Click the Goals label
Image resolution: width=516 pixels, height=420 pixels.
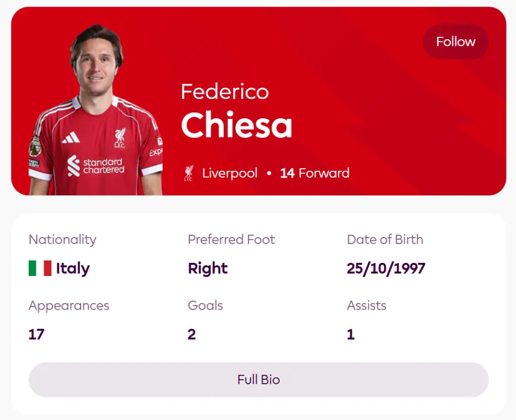205,306
